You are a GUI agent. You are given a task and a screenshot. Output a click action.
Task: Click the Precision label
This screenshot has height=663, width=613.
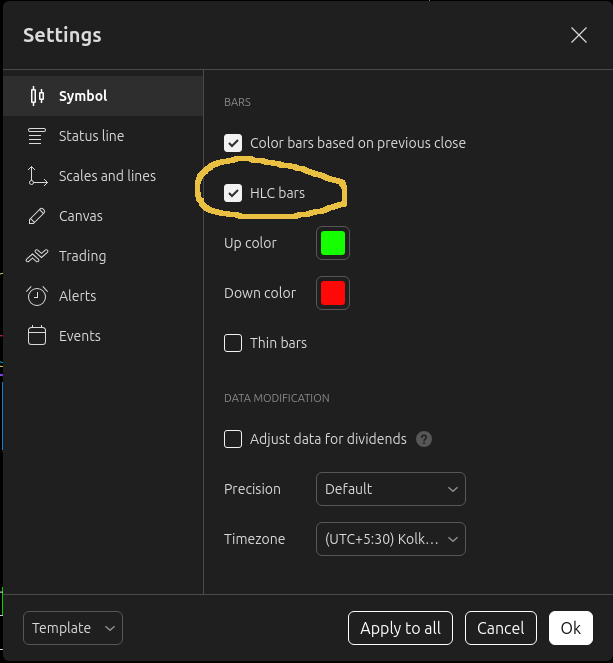252,489
